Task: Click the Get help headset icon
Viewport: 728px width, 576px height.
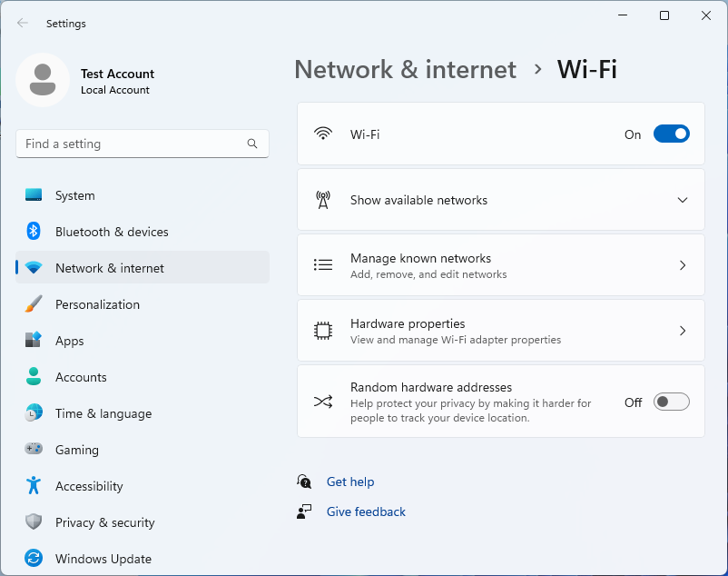Action: pos(305,482)
